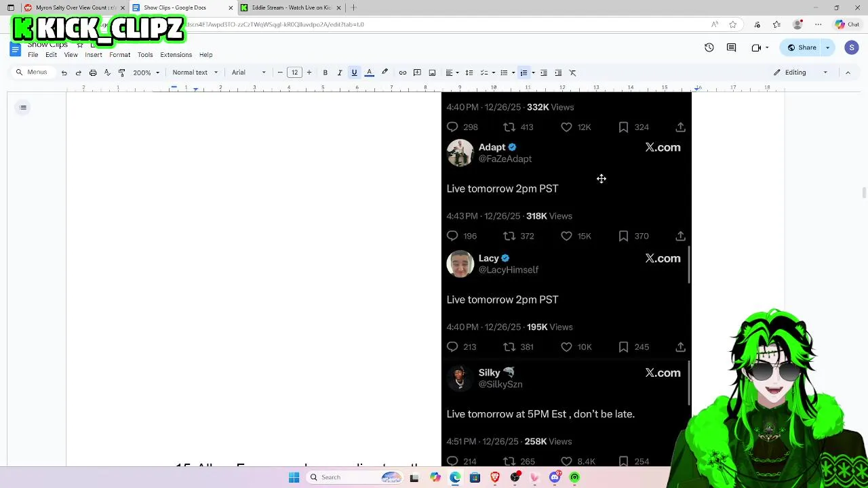
Task: Open the Editing mode dropdown
Action: (801, 73)
